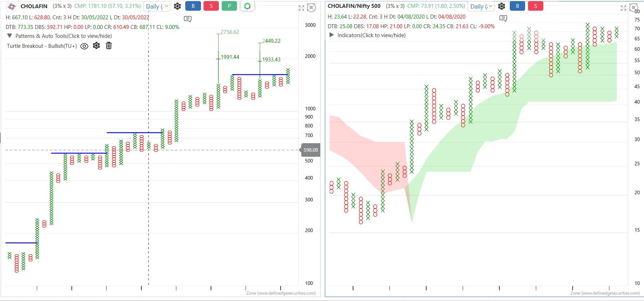Open Turtle Breakout pattern settings gear
The image size is (644, 301).
pyautogui.click(x=96, y=46)
